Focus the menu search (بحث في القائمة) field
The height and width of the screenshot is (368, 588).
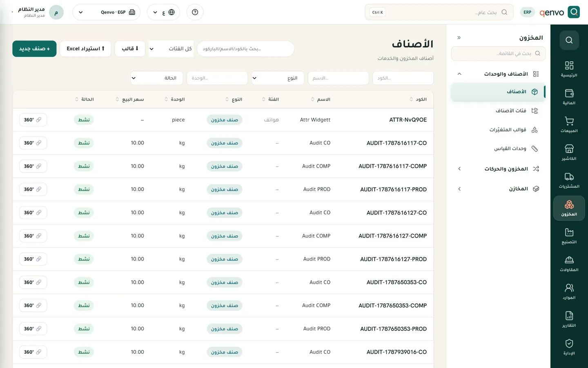click(498, 54)
